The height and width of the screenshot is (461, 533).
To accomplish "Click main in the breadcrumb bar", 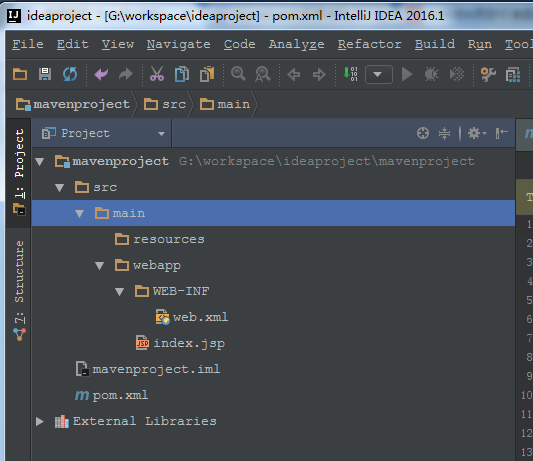I will 225,104.
